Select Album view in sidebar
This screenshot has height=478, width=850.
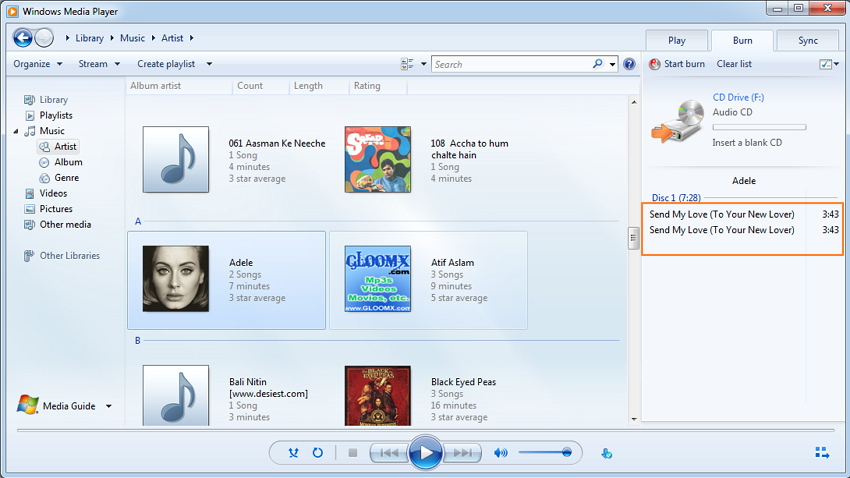[68, 162]
